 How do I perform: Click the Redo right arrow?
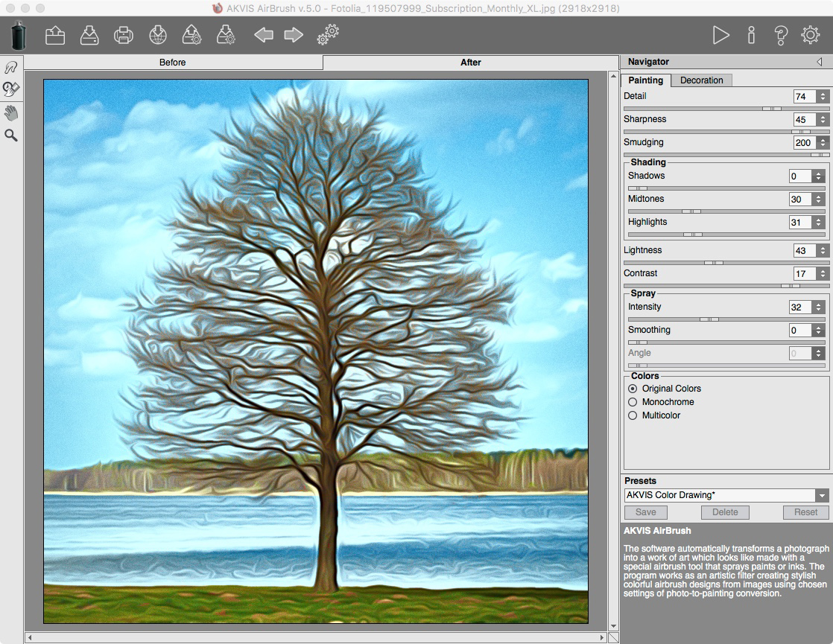pos(294,35)
